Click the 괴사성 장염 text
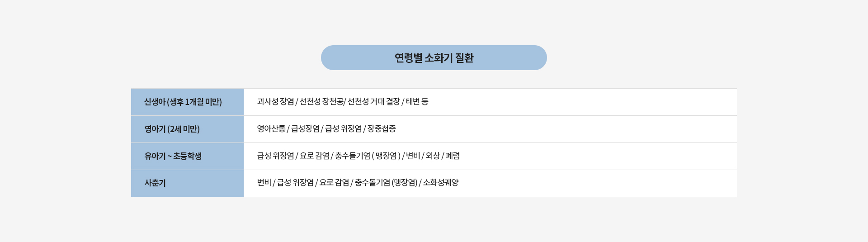Image resolution: width=868 pixels, height=242 pixels. 275,102
